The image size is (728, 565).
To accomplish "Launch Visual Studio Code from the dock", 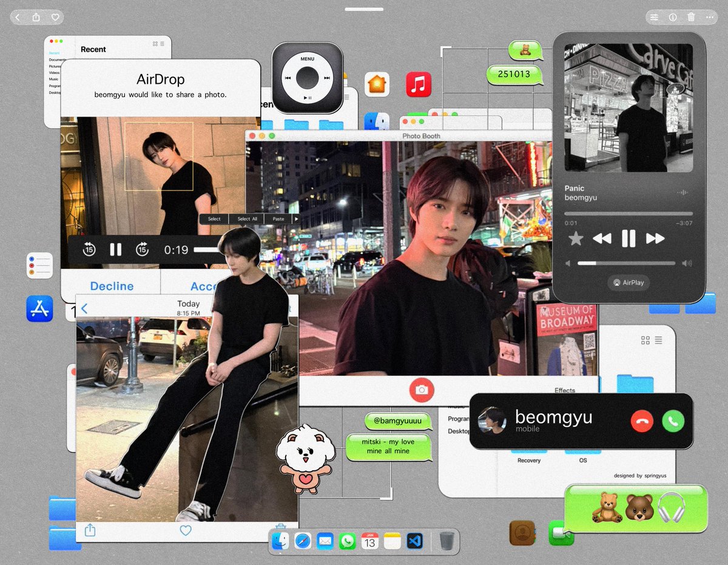I will pyautogui.click(x=415, y=541).
